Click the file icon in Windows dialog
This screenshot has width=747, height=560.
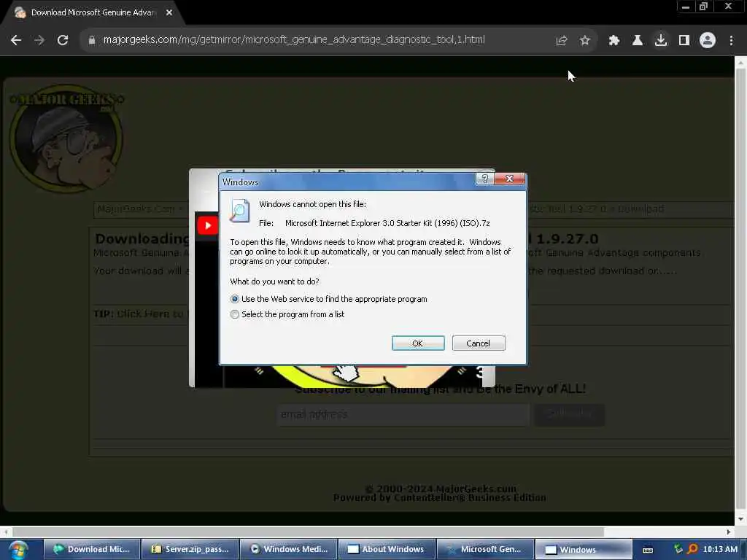tap(239, 211)
